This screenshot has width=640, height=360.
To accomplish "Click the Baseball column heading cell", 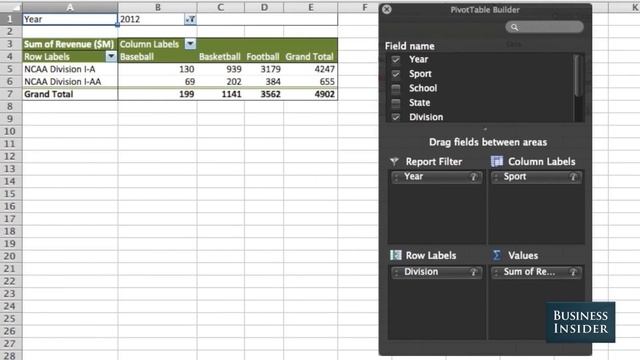I will [x=158, y=57].
